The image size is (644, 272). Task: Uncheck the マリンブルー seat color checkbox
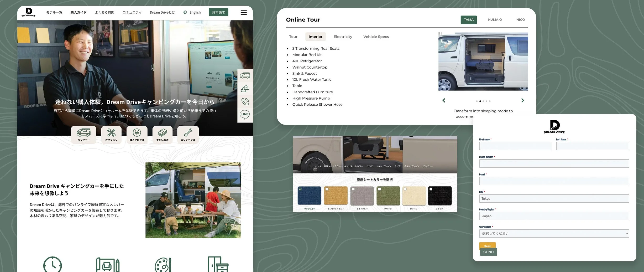pos(300,189)
